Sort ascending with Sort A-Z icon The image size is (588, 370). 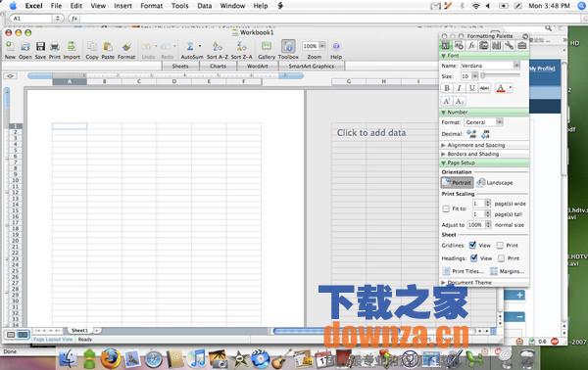coord(218,46)
